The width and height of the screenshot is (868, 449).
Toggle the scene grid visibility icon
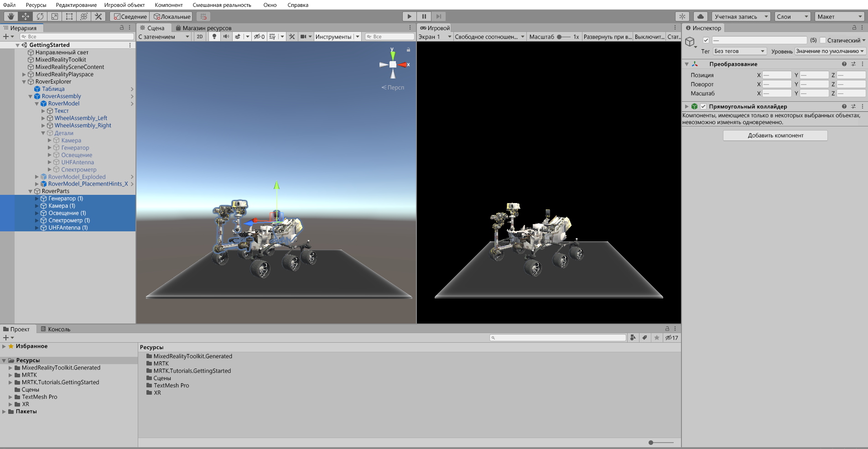pyautogui.click(x=272, y=37)
